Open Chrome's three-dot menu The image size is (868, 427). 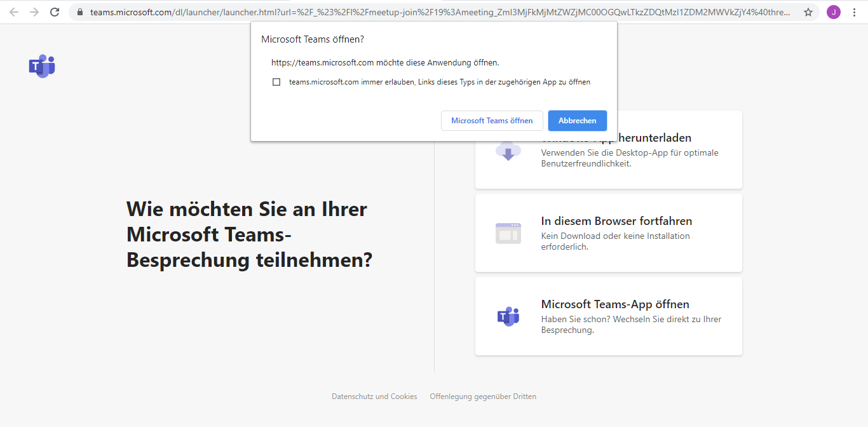(854, 12)
